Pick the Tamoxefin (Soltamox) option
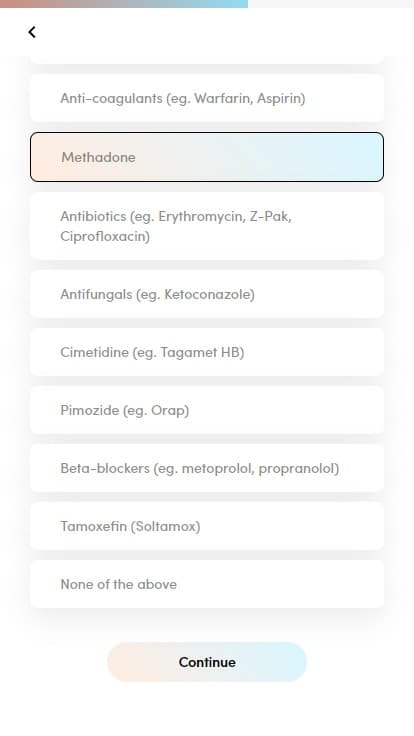 (x=207, y=526)
